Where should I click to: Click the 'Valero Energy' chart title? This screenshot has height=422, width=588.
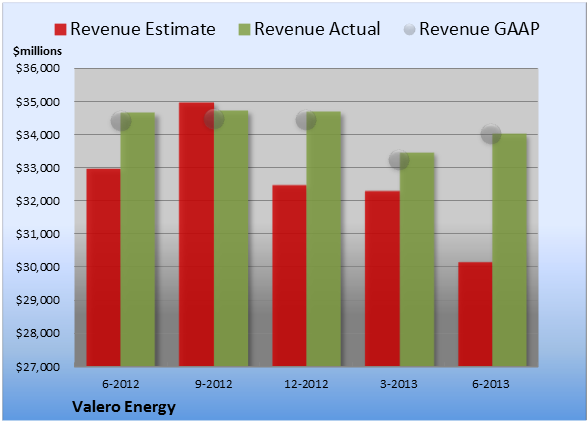124,407
